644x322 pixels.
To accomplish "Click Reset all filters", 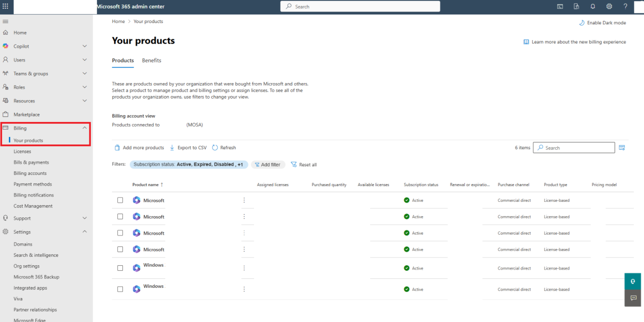I will tap(303, 165).
